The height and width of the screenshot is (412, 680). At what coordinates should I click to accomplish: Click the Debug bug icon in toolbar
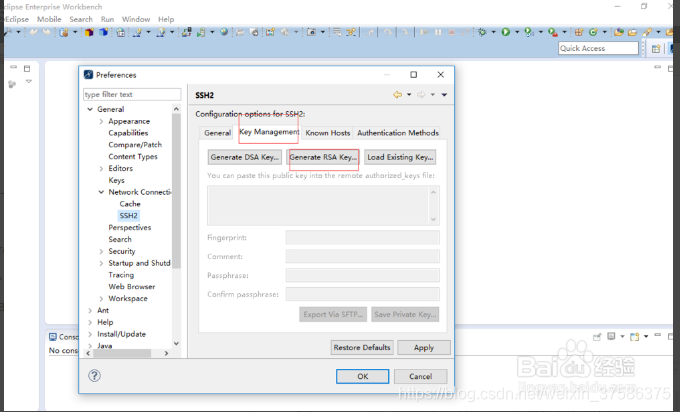point(482,32)
